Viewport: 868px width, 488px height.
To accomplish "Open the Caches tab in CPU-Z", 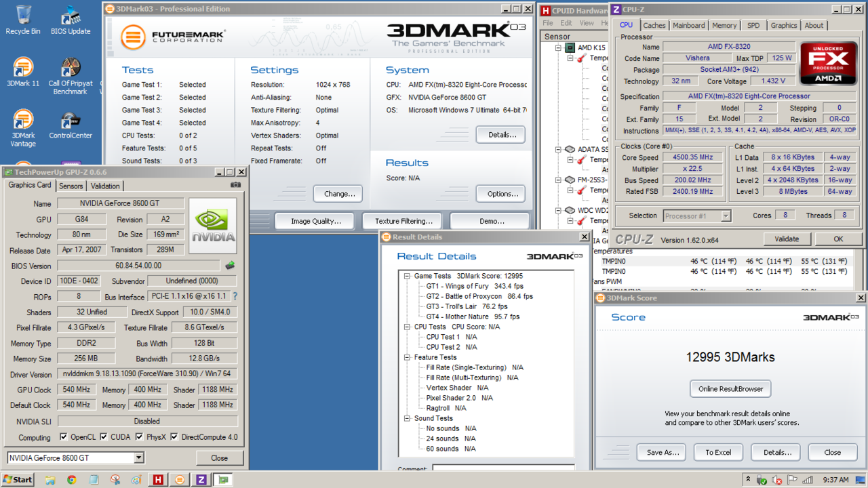I will (x=654, y=25).
